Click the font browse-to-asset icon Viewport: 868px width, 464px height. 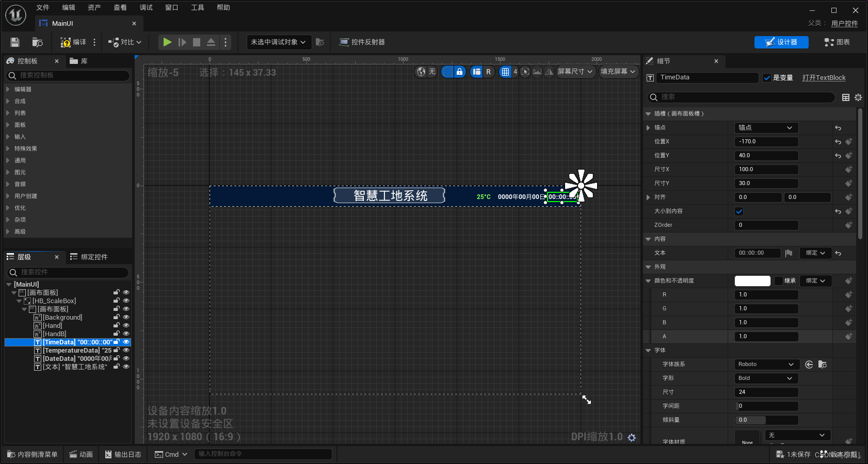823,364
